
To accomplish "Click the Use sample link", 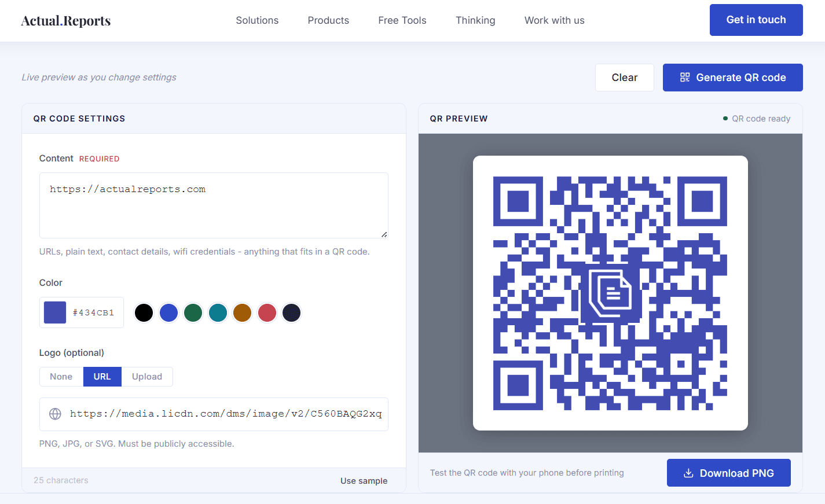I will tap(364, 481).
